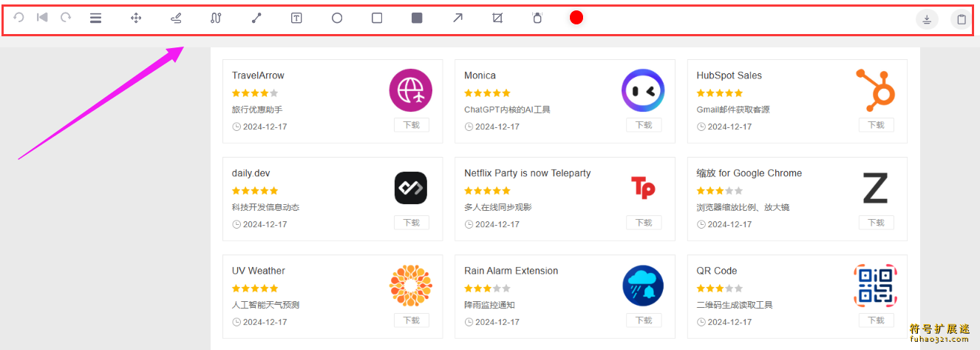
Task: Click the daily.dev black logo
Action: tap(411, 188)
